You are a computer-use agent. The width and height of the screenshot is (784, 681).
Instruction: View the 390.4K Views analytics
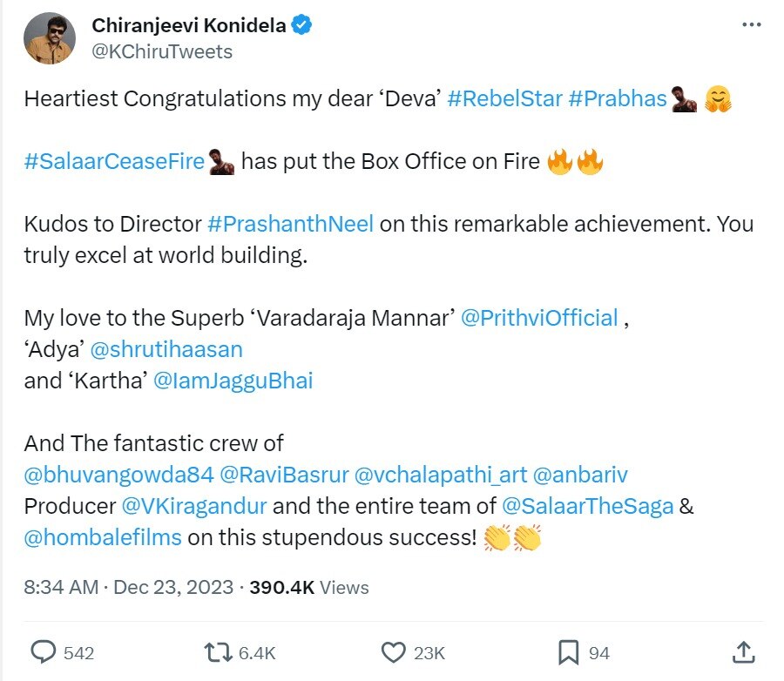pyautogui.click(x=309, y=588)
